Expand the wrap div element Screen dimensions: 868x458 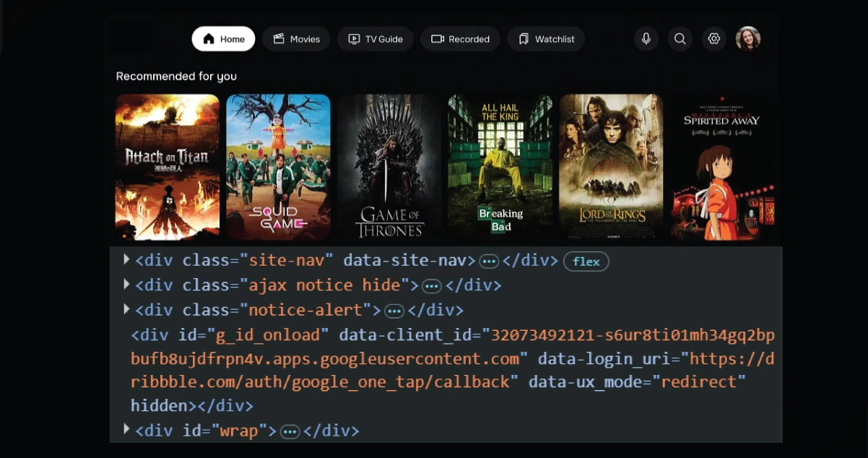(x=126, y=429)
